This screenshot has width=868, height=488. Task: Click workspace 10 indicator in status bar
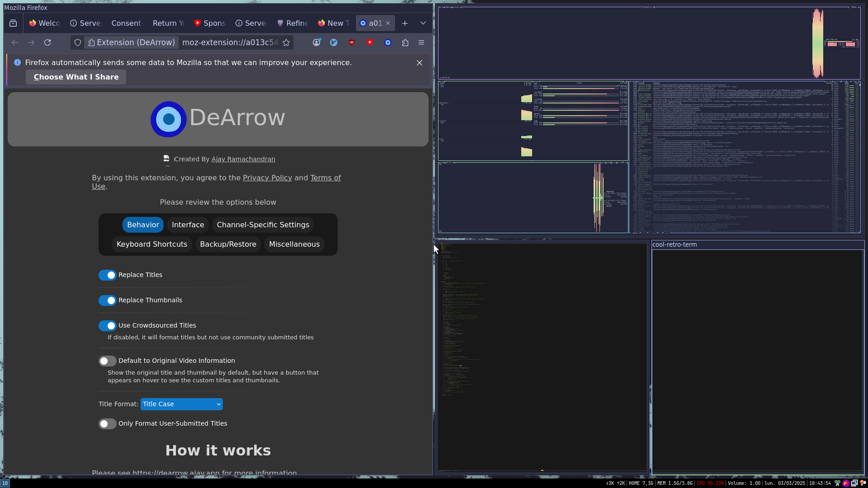(x=5, y=483)
